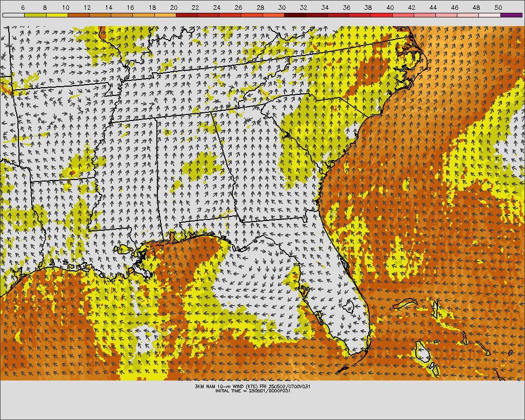525x420 pixels.
Task: Click the scale number "22"
Action: 195,7
